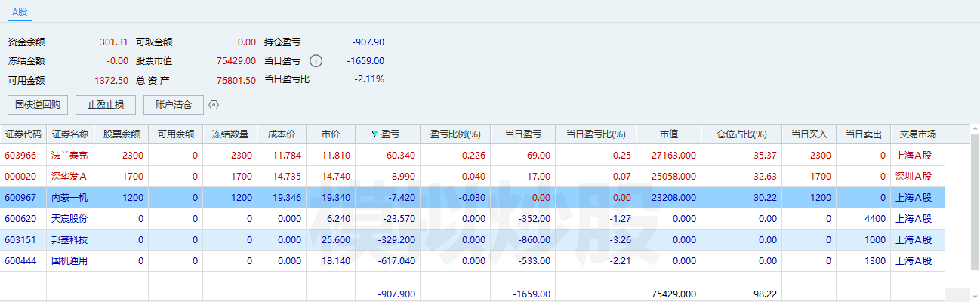Click the info icon beside 当日盈亏

coord(316,61)
